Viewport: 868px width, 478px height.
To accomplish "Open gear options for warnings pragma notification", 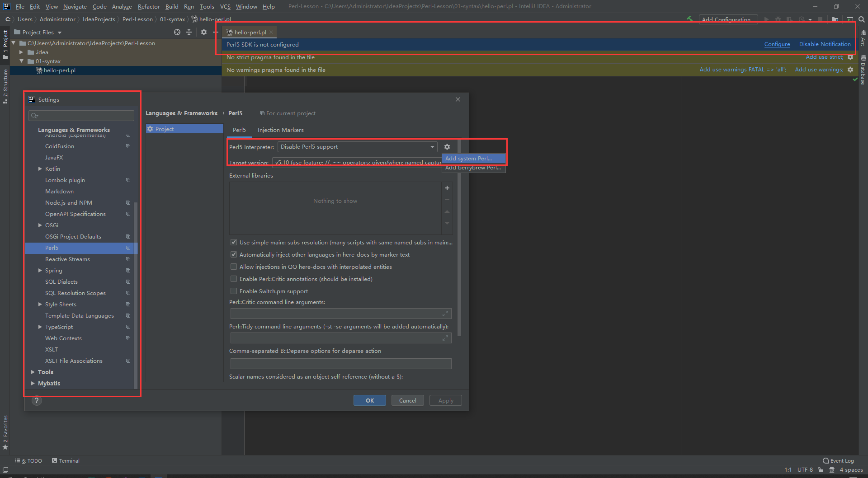I will pos(850,70).
